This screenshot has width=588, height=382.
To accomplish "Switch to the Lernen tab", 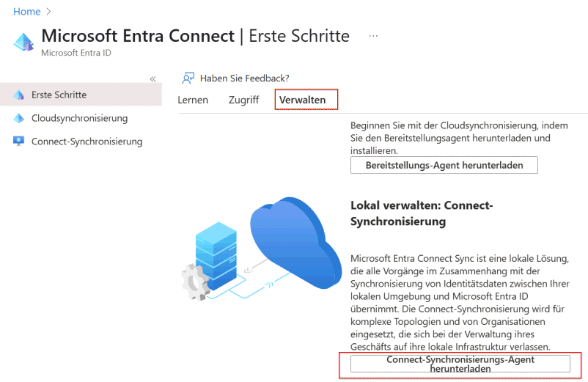I will (193, 100).
